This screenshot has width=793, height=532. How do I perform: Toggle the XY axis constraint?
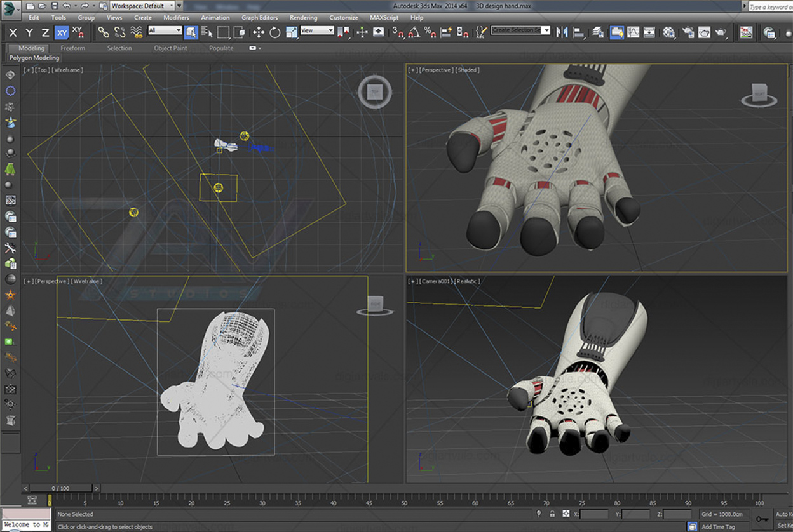tap(62, 31)
